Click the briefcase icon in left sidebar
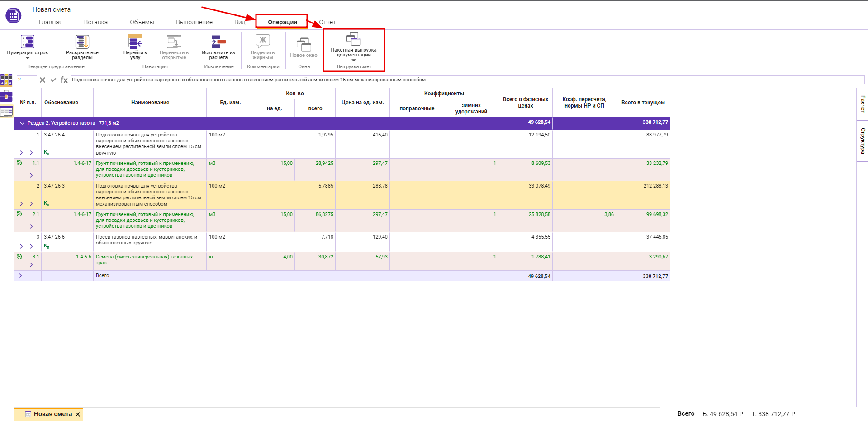868x422 pixels. [6, 96]
